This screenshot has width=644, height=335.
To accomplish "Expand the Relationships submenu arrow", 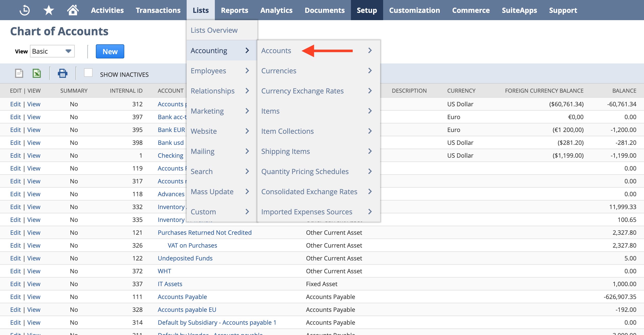I will click(x=248, y=91).
